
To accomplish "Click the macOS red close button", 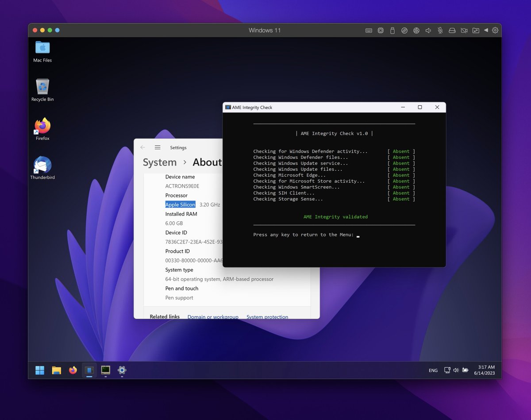I will click(35, 30).
